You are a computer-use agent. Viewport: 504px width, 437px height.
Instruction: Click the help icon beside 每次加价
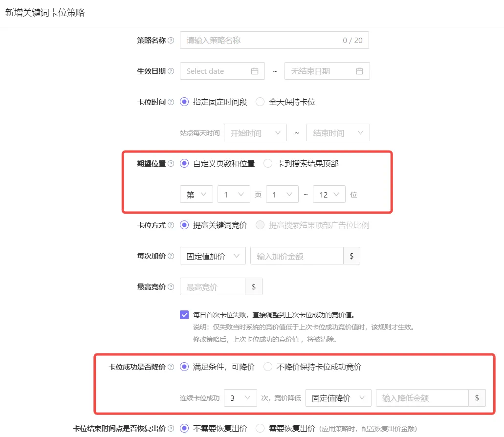171,256
